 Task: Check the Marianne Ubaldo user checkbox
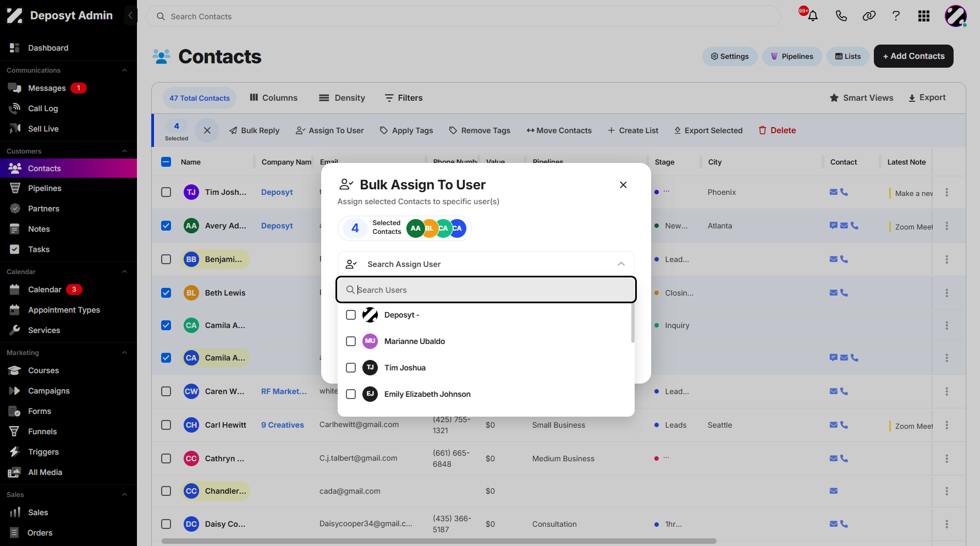pos(351,341)
